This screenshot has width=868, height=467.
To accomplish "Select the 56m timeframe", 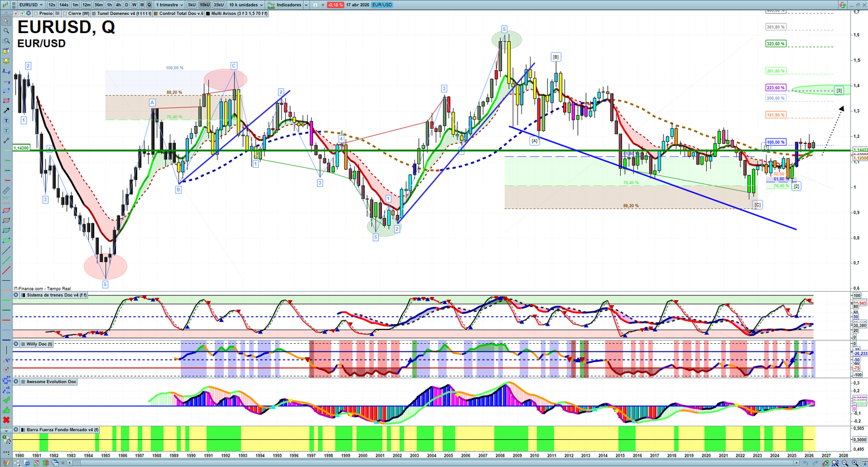I will (99, 5).
